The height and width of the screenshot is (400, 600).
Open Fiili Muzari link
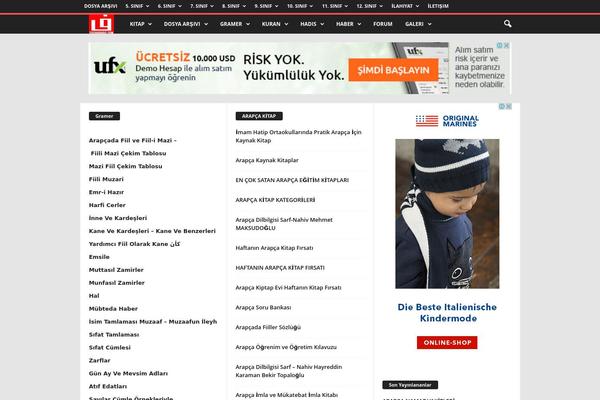point(106,179)
